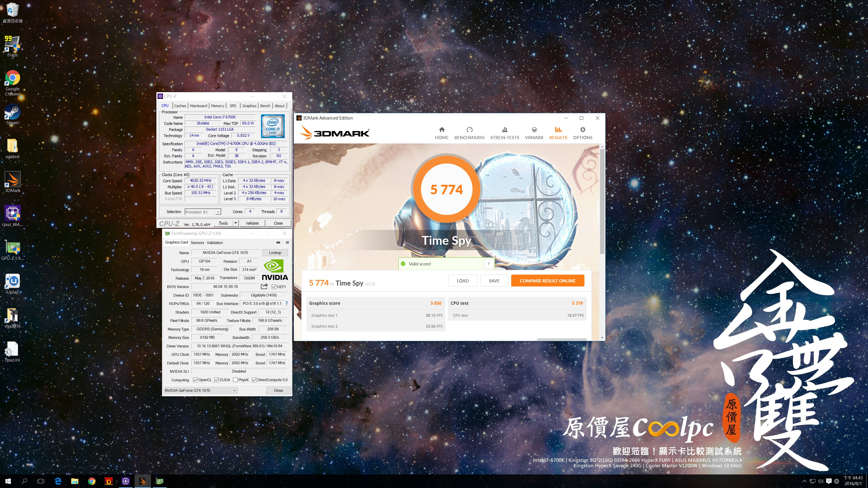Open Task View on taskbar
The width and height of the screenshot is (868, 488).
(40, 481)
